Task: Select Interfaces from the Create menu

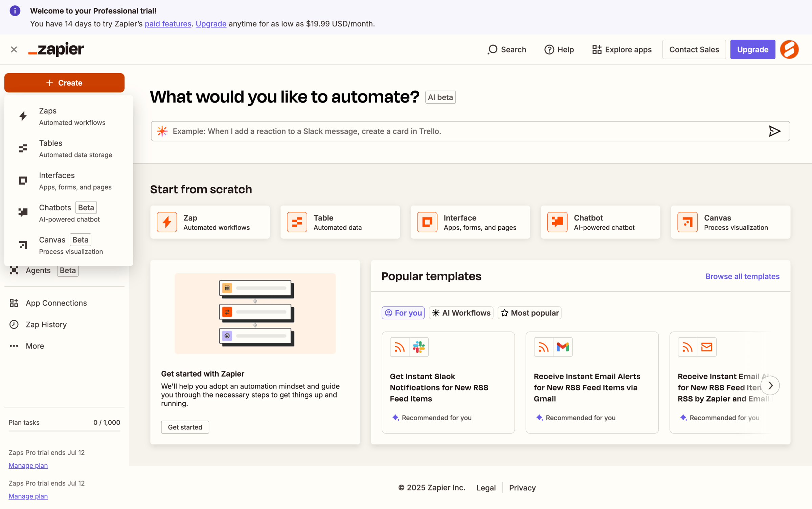Action: [69, 181]
